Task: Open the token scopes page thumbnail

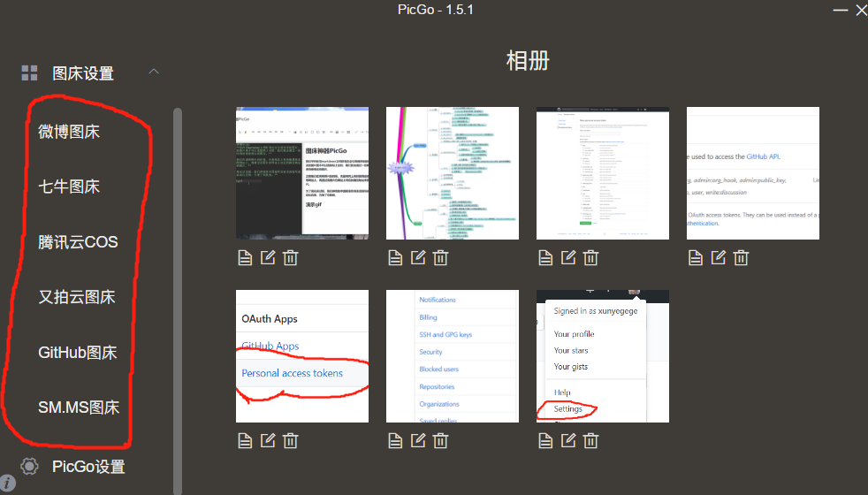Action: click(x=603, y=173)
